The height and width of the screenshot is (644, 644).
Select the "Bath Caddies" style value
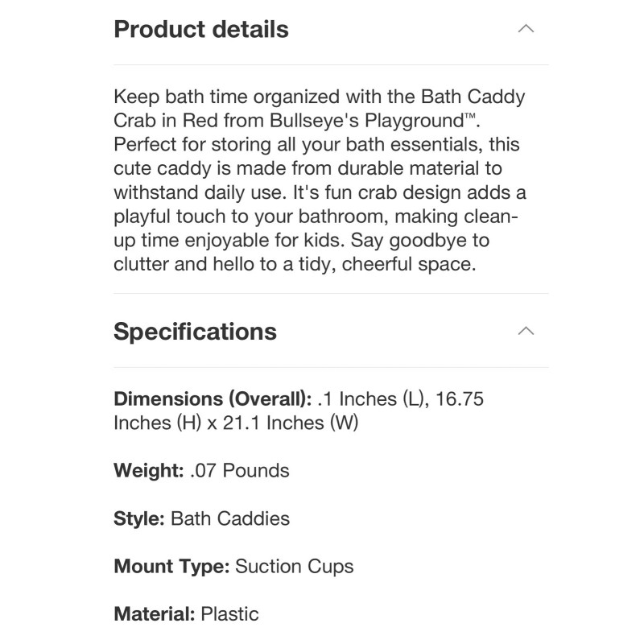[x=230, y=518]
